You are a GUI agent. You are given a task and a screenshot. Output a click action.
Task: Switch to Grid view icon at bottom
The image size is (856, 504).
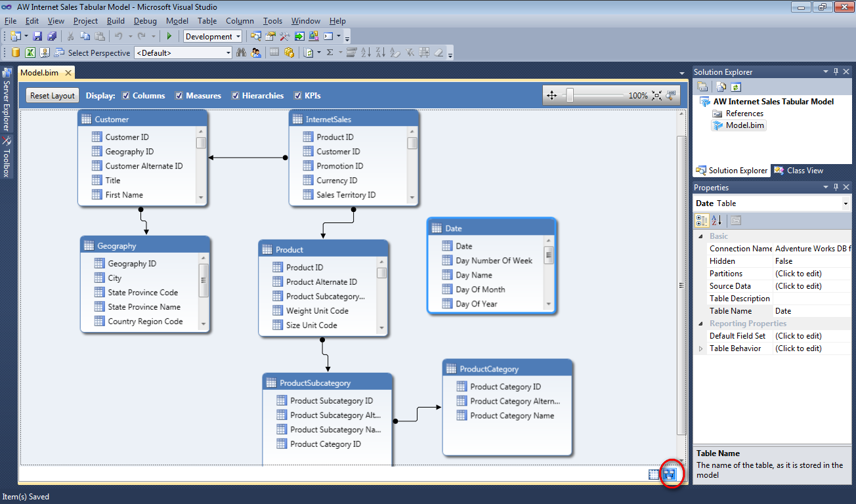pos(654,474)
